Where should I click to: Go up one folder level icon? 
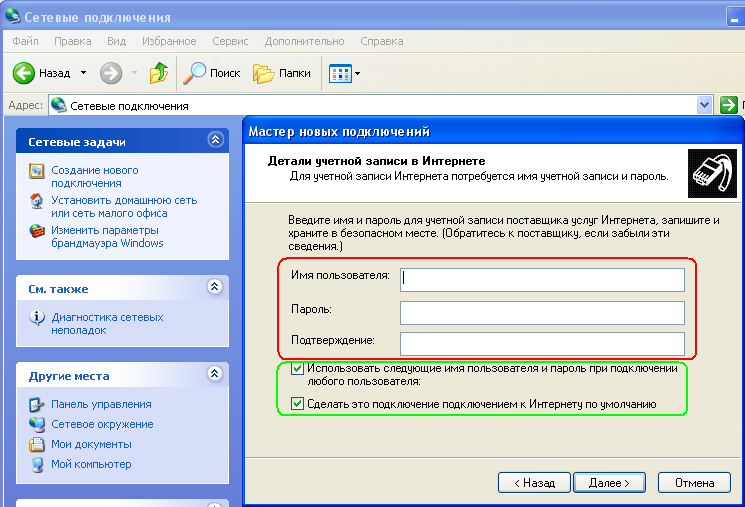tap(159, 73)
